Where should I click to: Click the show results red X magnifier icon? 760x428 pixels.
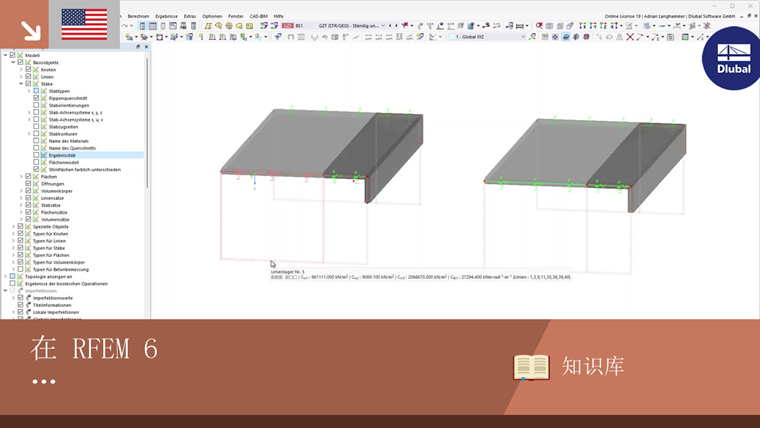click(x=539, y=26)
